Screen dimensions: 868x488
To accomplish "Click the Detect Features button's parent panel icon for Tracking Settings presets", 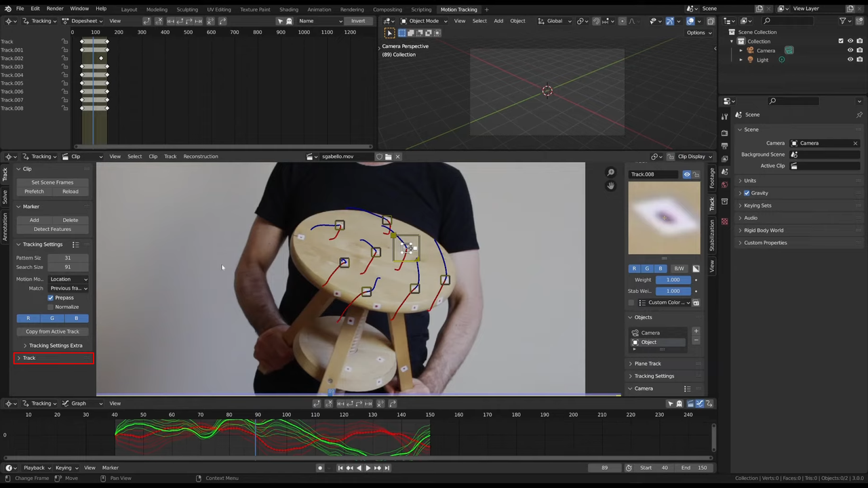I will pos(75,244).
